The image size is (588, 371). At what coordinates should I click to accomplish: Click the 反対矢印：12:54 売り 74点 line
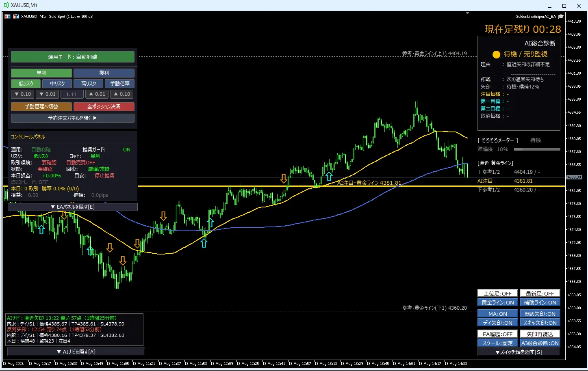(x=54, y=330)
